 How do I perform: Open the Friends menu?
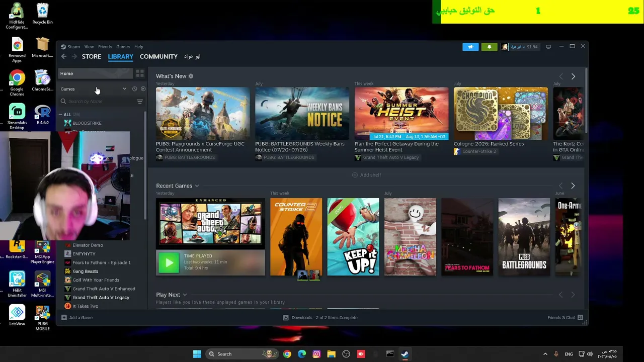[x=105, y=47]
